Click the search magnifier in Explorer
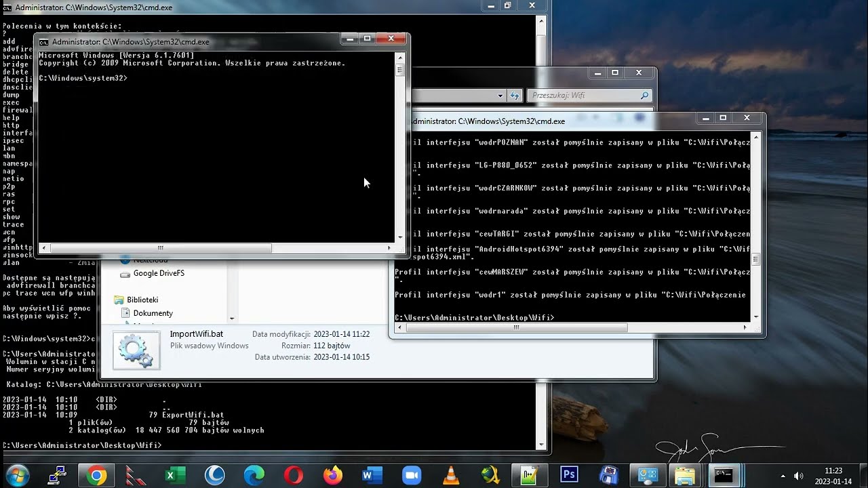 click(644, 96)
